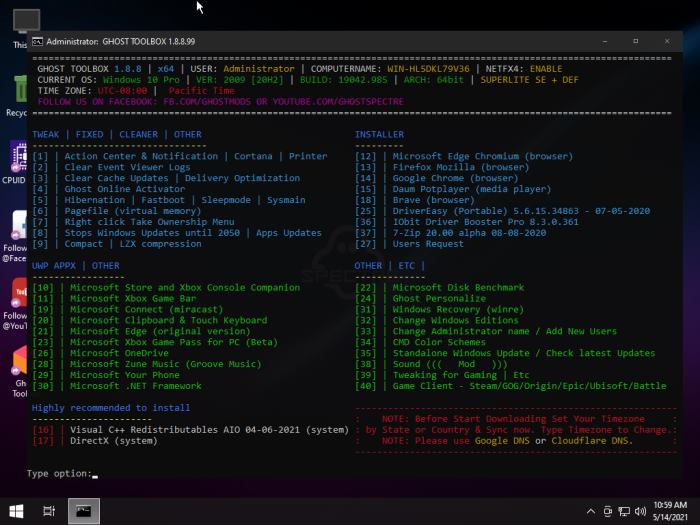
Task: Click 'IObit Driver Booster Pro' line
Action: click(485, 222)
